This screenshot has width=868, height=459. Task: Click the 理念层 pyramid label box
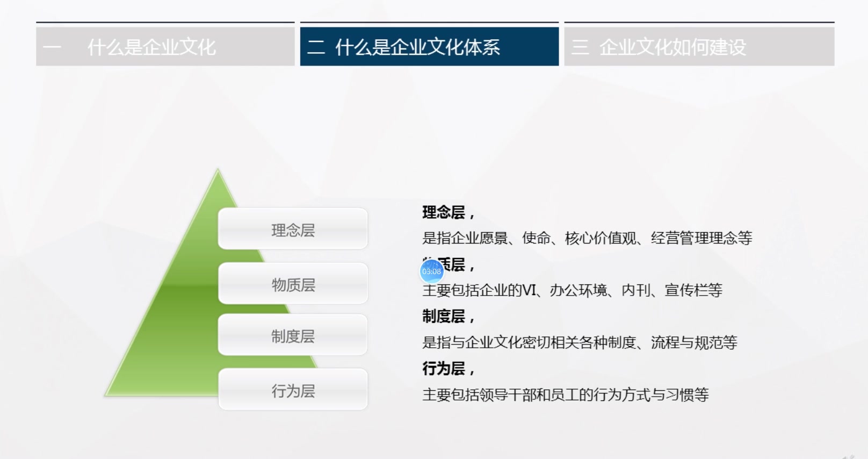click(x=293, y=229)
